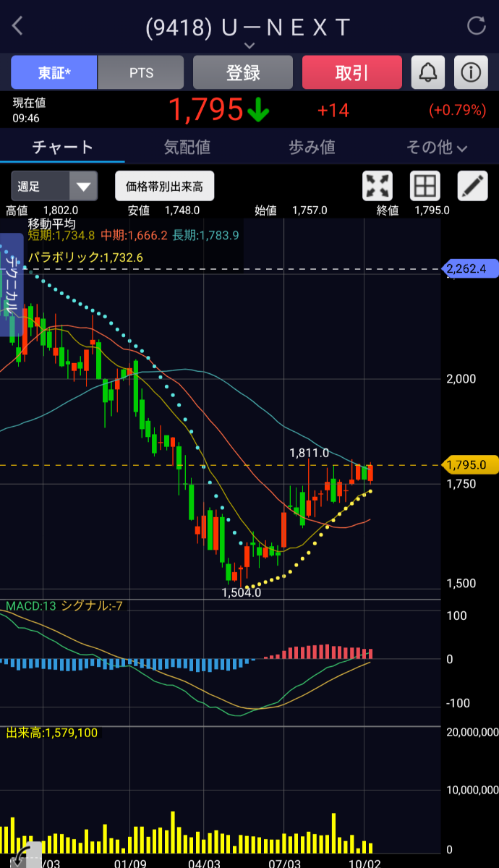
Task: Refresh the quote with reload icon
Action: [x=477, y=26]
